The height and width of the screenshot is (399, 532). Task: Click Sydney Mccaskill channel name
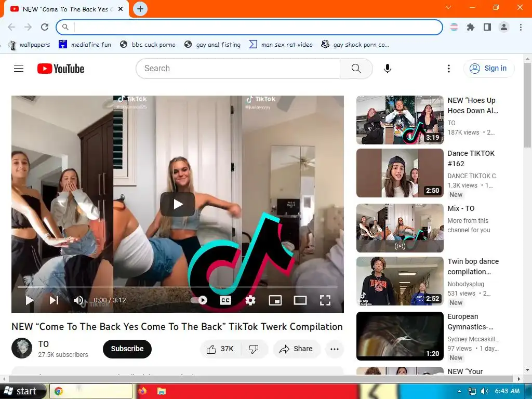coord(473,339)
